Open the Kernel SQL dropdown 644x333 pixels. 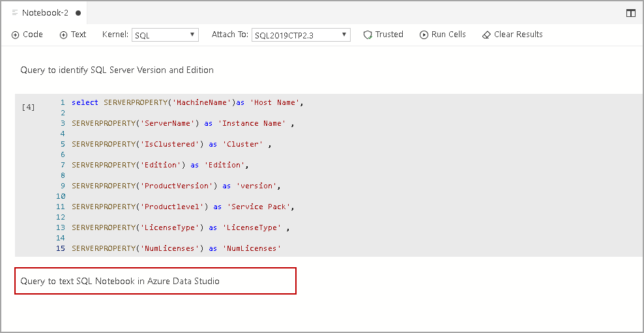(x=165, y=35)
